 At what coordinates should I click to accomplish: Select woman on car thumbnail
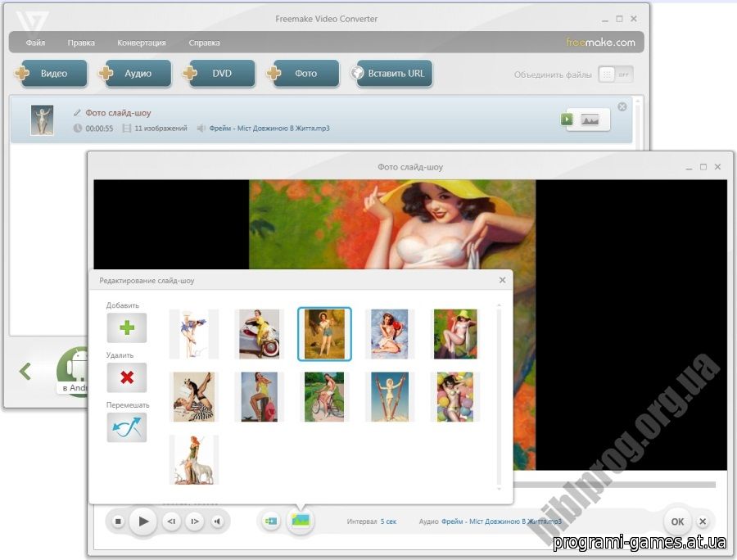point(260,334)
